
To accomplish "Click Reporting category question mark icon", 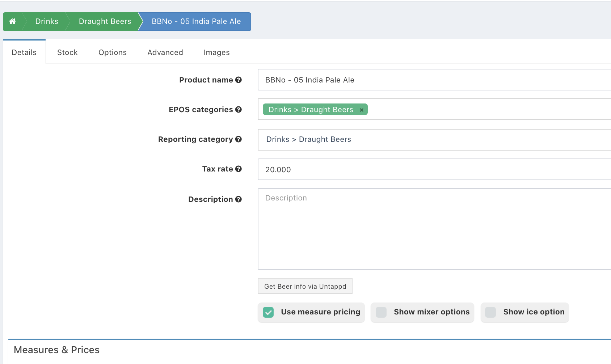I will click(238, 139).
